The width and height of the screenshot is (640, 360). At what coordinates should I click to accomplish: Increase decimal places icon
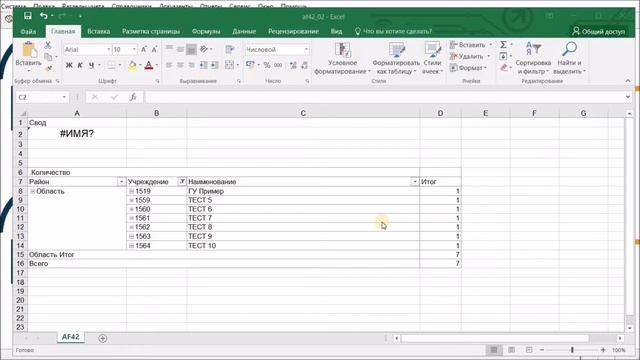[293, 65]
